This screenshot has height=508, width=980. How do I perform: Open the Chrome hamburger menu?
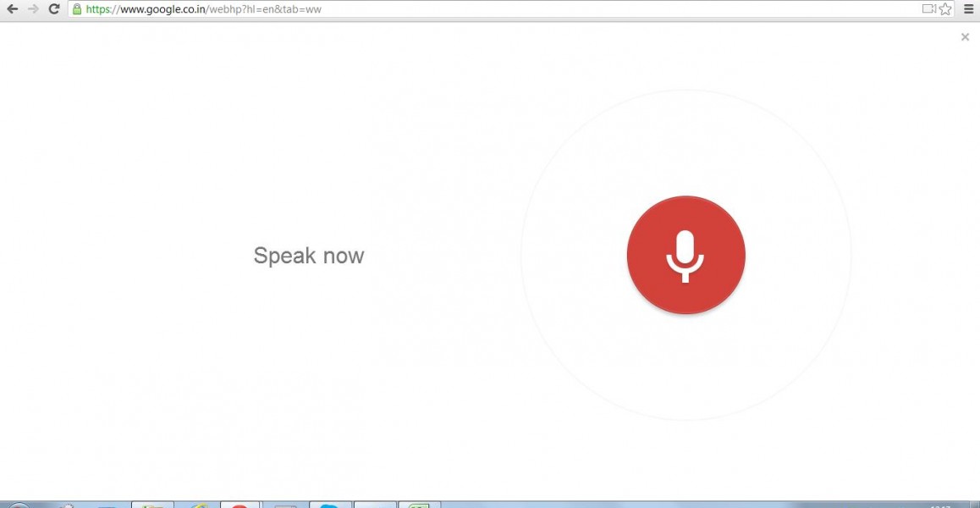tap(969, 9)
